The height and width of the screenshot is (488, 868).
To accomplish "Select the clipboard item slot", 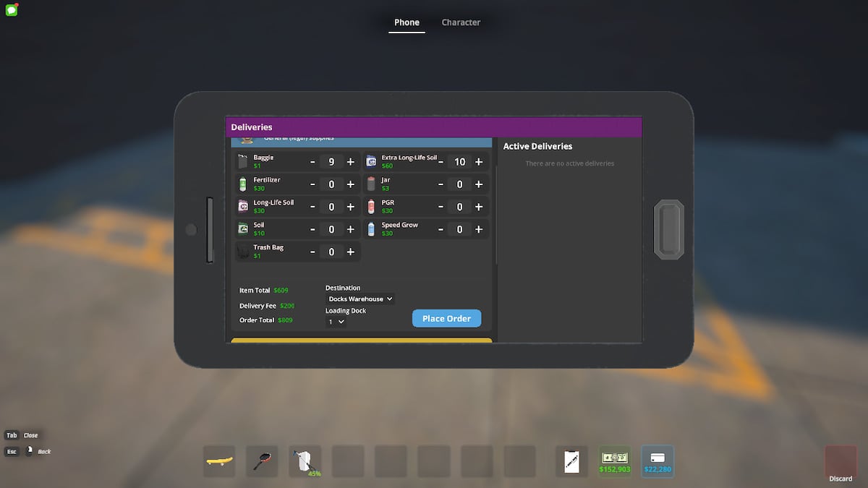I will click(x=571, y=461).
